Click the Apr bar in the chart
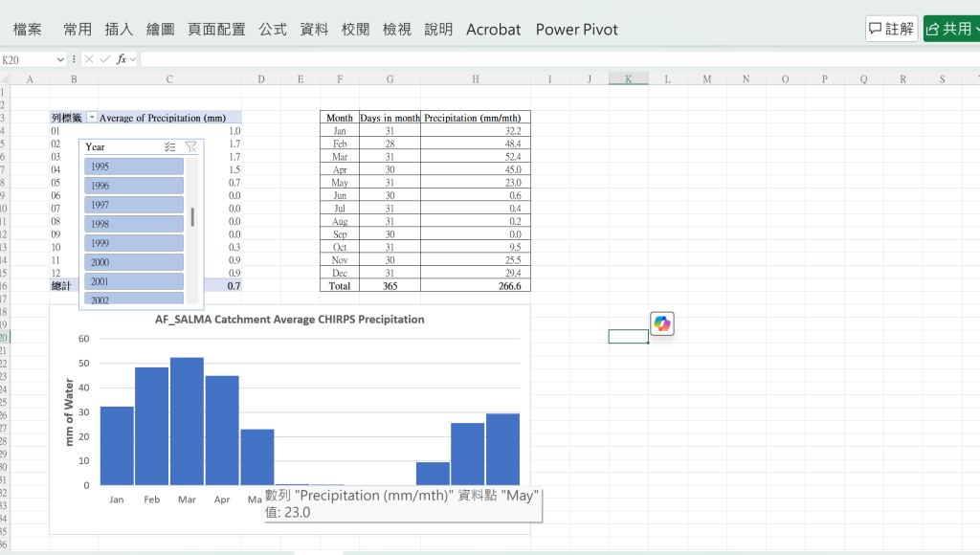The width and height of the screenshot is (980, 555). pos(222,431)
